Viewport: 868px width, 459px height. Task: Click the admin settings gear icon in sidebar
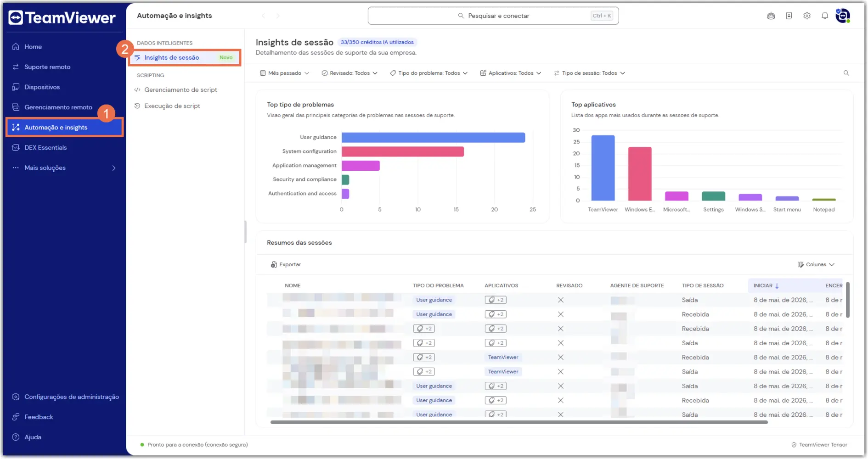click(16, 397)
